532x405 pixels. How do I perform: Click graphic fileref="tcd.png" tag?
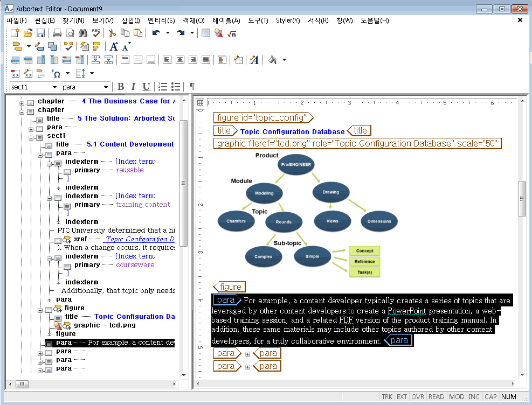tap(357, 143)
